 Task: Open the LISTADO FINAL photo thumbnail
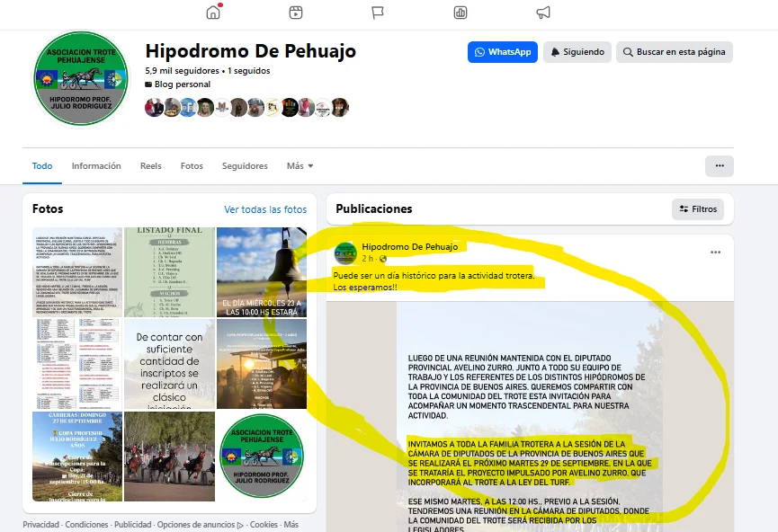pos(170,272)
